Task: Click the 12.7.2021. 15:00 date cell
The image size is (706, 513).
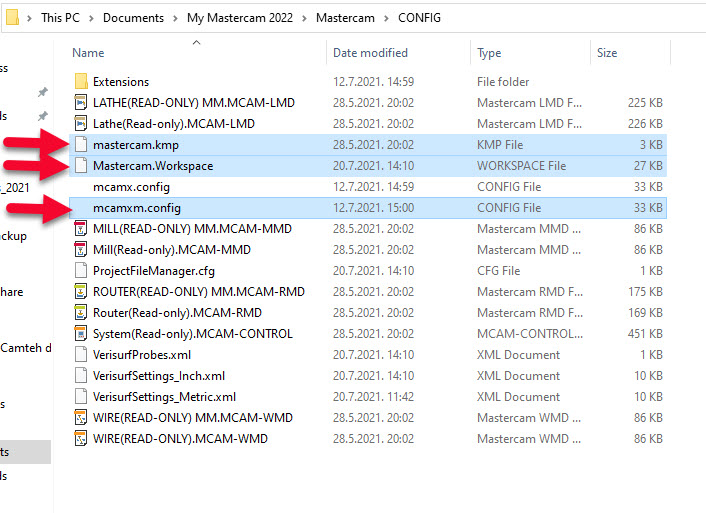Action: point(373,208)
